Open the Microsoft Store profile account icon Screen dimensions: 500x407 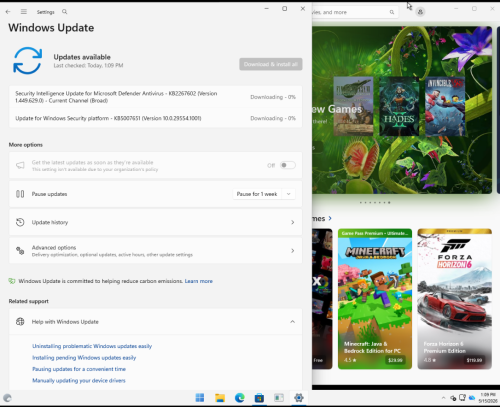pos(420,12)
